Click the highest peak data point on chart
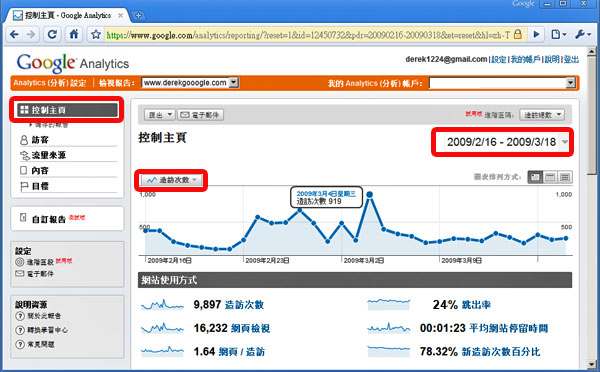The width and height of the screenshot is (600, 372). tap(370, 194)
